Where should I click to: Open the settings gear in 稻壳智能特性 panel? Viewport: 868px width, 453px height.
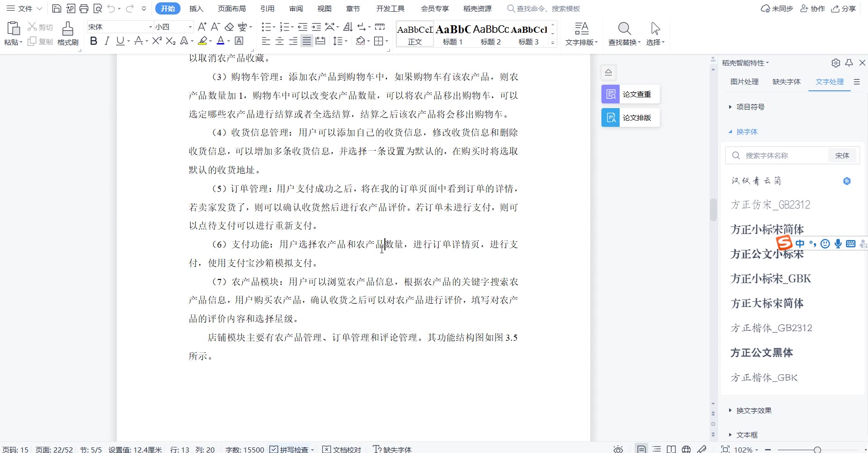click(836, 63)
